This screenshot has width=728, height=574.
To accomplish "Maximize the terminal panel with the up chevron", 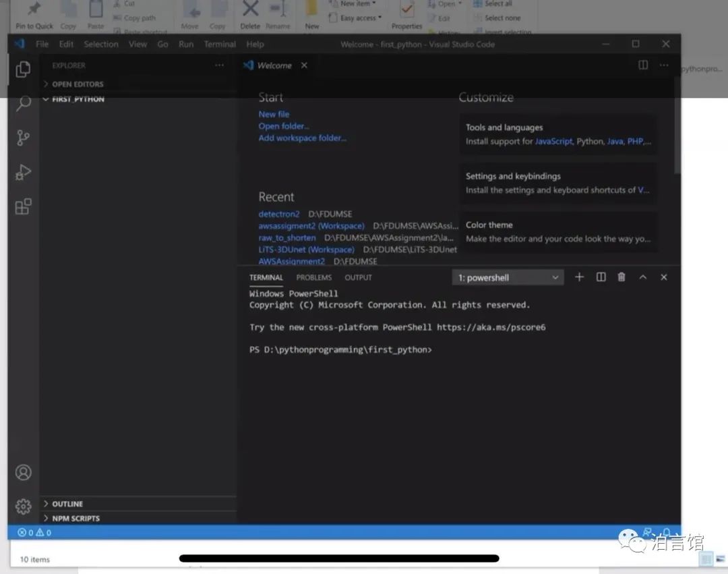I will [x=642, y=277].
